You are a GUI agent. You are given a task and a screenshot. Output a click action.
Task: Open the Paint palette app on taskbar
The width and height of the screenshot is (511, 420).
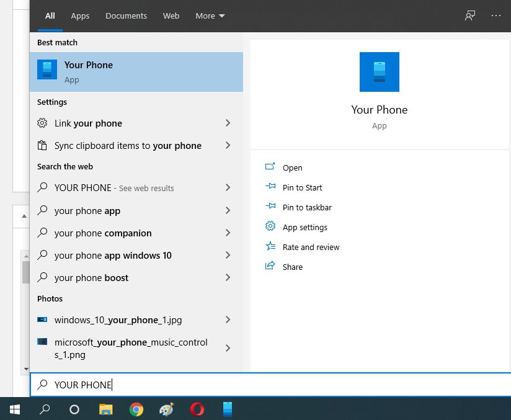click(167, 409)
